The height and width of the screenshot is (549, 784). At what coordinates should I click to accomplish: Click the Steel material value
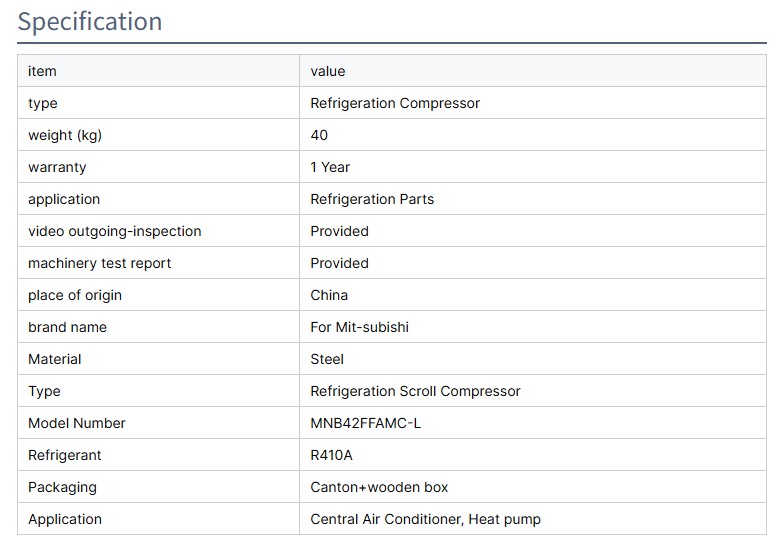pos(327,359)
